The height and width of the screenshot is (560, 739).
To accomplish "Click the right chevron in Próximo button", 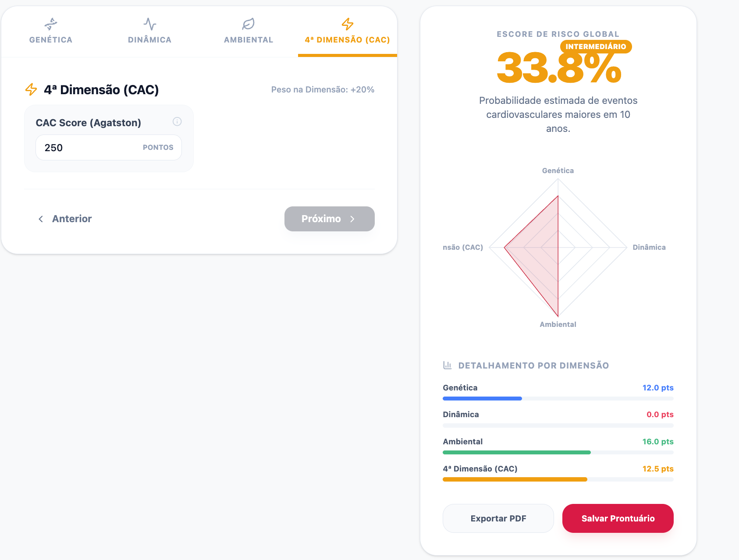I will click(x=352, y=219).
